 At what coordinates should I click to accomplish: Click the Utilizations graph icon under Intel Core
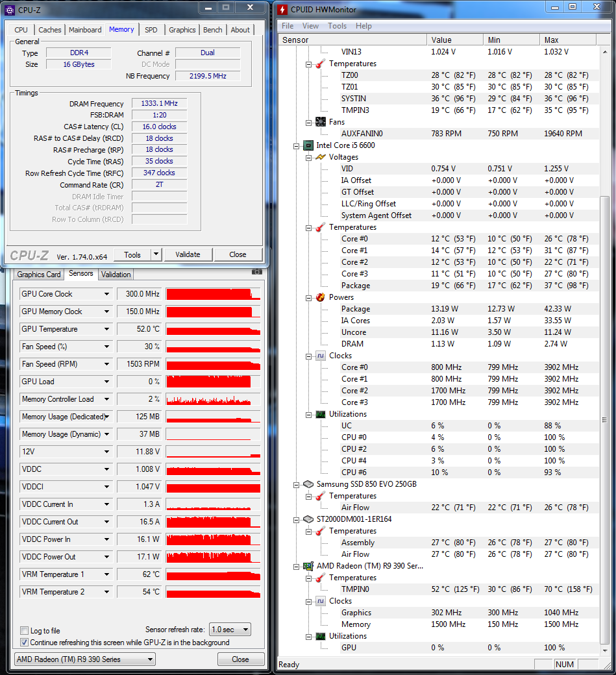[x=321, y=414]
